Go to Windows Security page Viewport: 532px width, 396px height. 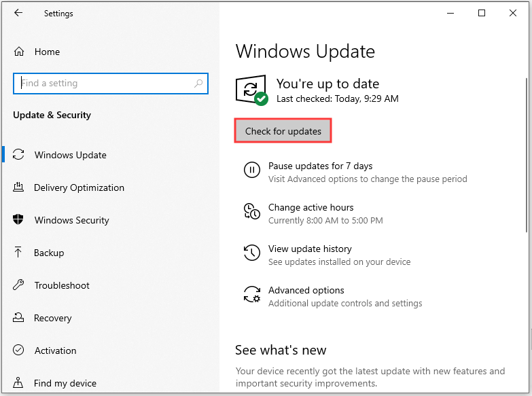pos(72,220)
